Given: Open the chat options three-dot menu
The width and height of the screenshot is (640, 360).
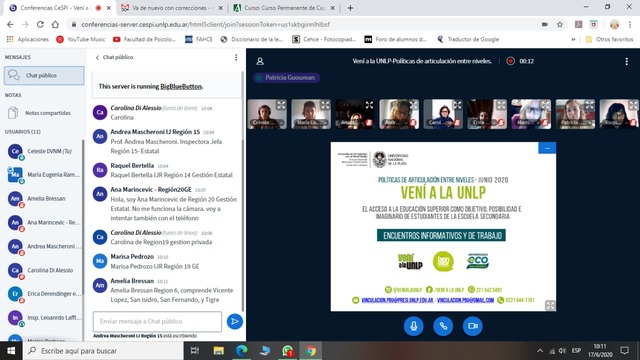Looking at the screenshot, I should tap(236, 58).
